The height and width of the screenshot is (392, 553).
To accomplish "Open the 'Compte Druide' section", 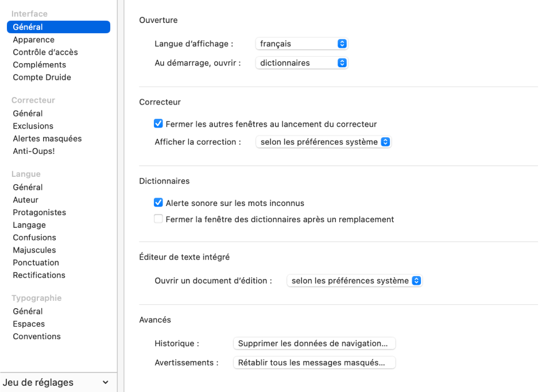I will pyautogui.click(x=42, y=77).
